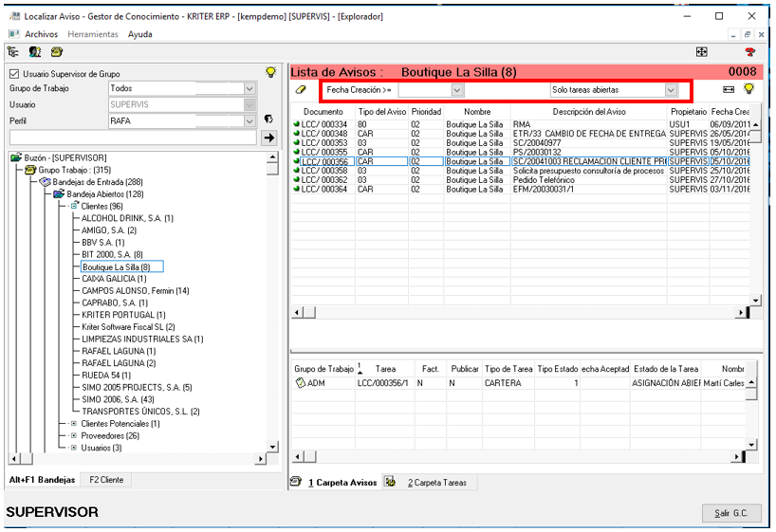The image size is (776, 532).
Task: Click the light bulb icon in the left panel
Action: pos(270,73)
